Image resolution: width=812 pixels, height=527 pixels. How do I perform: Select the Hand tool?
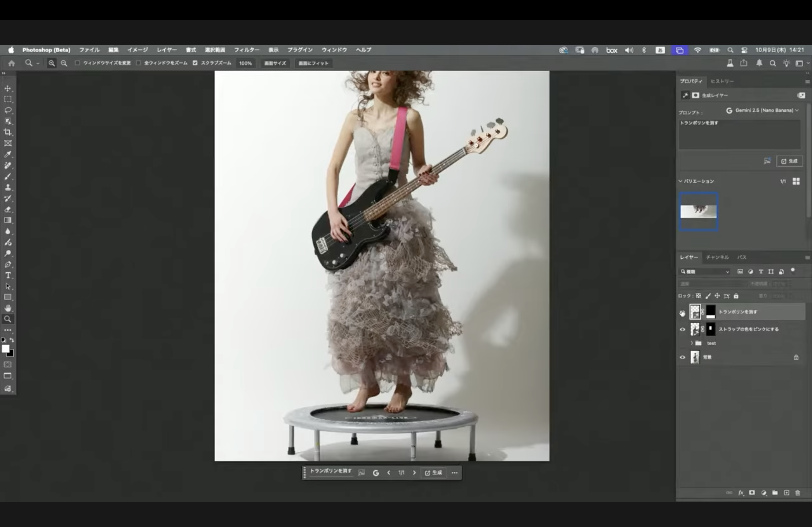point(8,308)
